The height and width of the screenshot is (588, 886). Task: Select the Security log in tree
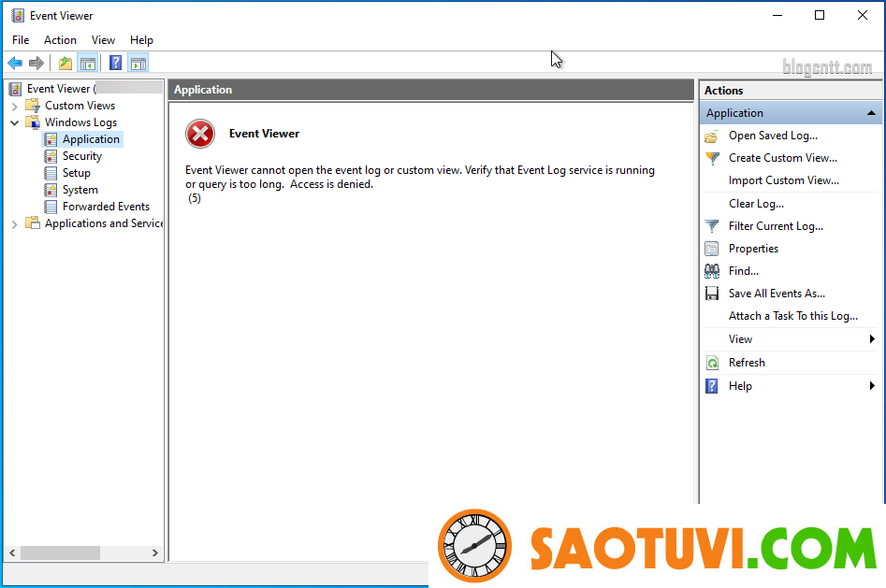(82, 156)
